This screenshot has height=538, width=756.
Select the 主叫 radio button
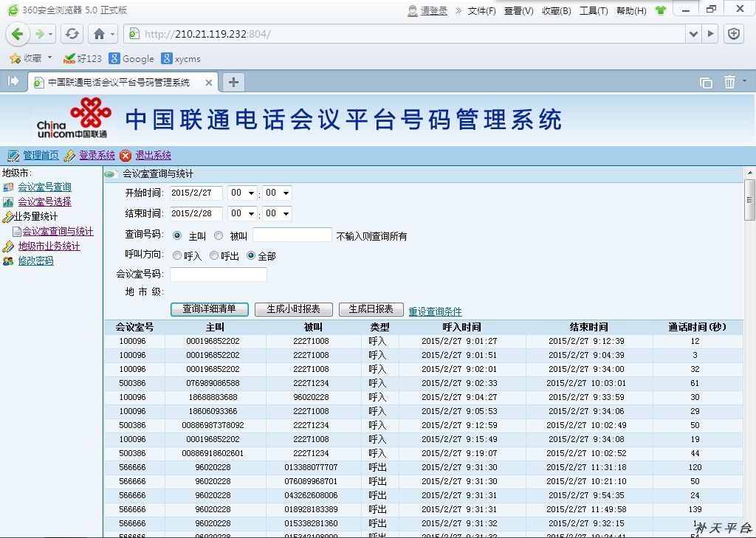(177, 235)
